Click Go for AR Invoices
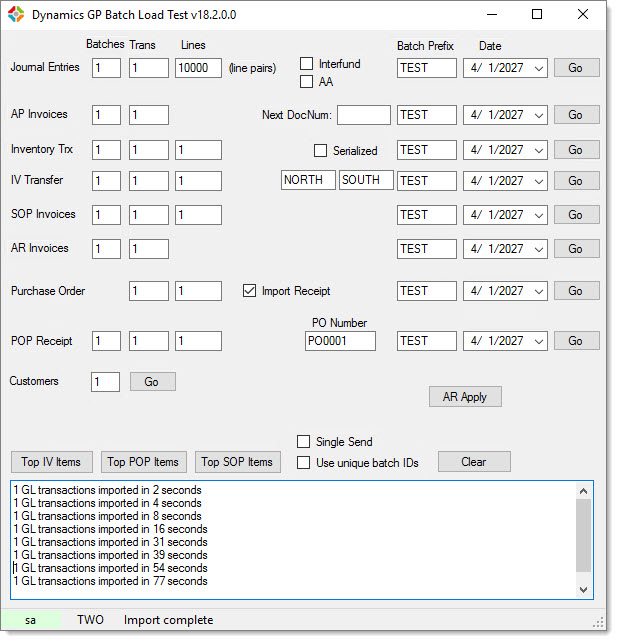This screenshot has width=617, height=641. point(577,249)
